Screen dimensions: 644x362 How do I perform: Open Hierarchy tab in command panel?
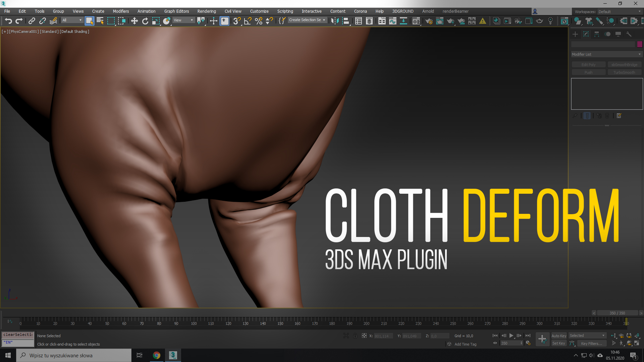tap(596, 34)
